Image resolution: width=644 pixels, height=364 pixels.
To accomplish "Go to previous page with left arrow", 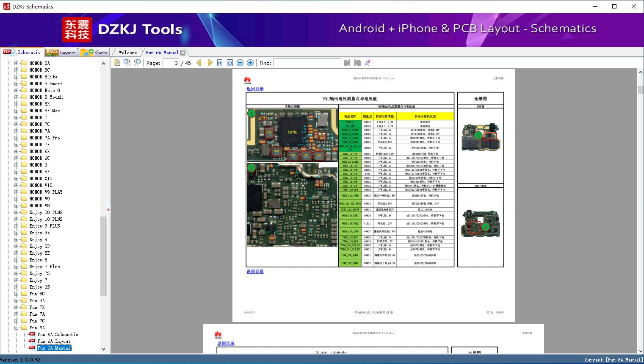I will (199, 63).
